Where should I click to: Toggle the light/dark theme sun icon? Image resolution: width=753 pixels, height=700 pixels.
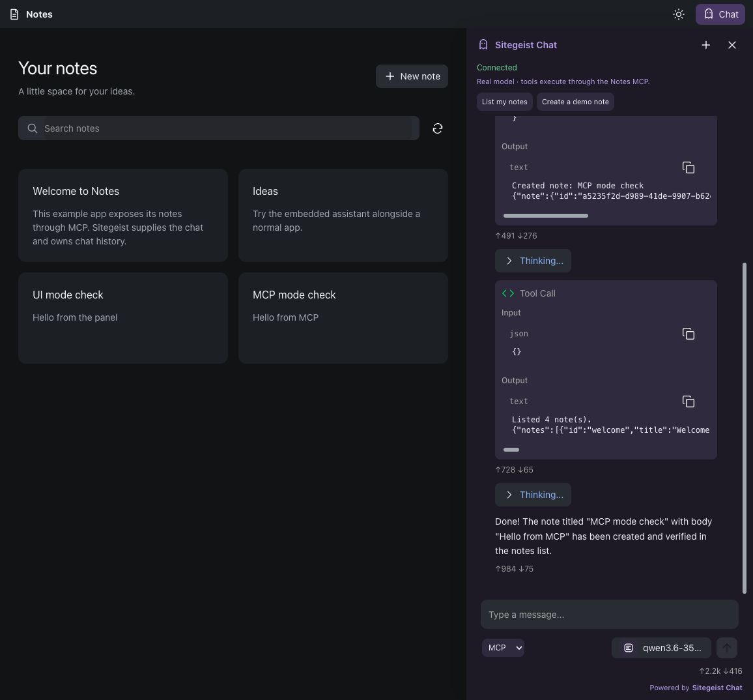pos(678,14)
